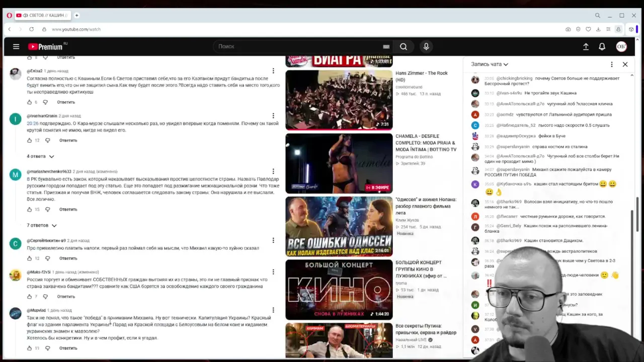
Task: Open action menu for @Elisa2 comment
Action: coord(273,71)
